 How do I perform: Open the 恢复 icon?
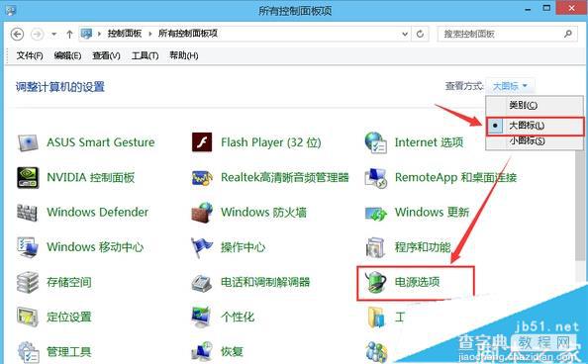click(x=202, y=352)
